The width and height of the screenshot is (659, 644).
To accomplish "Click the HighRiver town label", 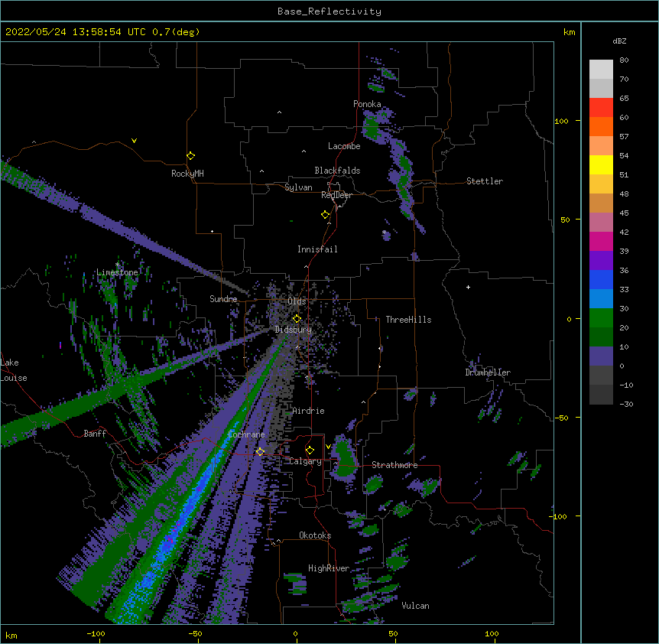I will click(x=329, y=568).
